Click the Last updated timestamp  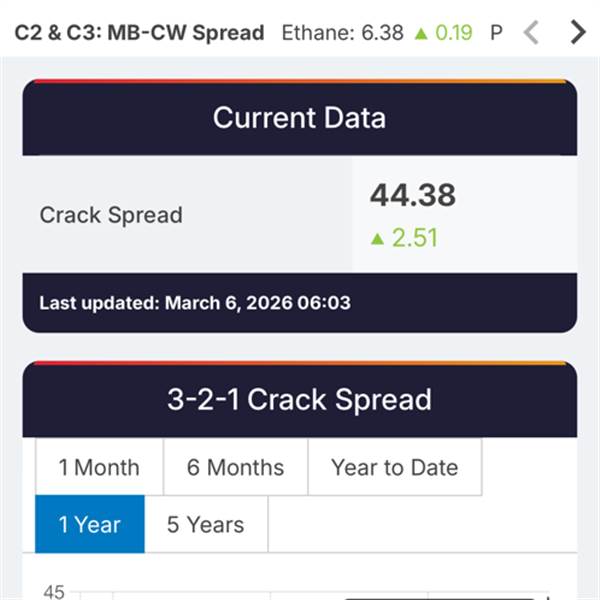click(195, 302)
